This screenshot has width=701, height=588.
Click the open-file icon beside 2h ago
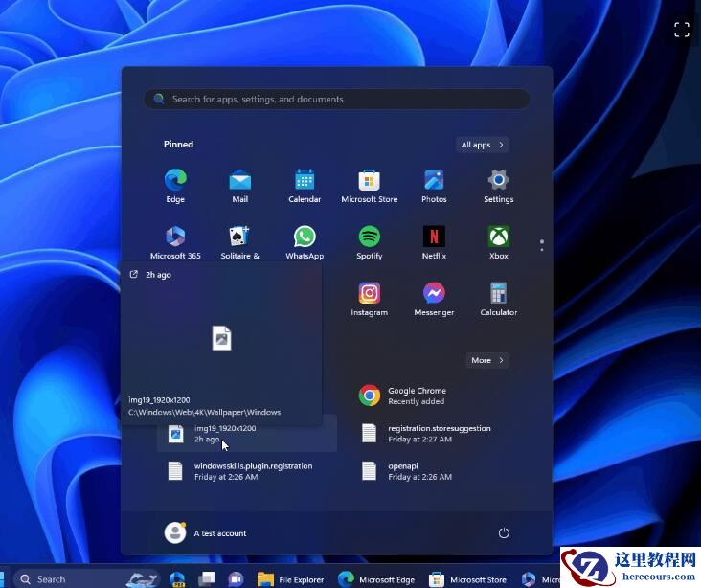point(134,275)
